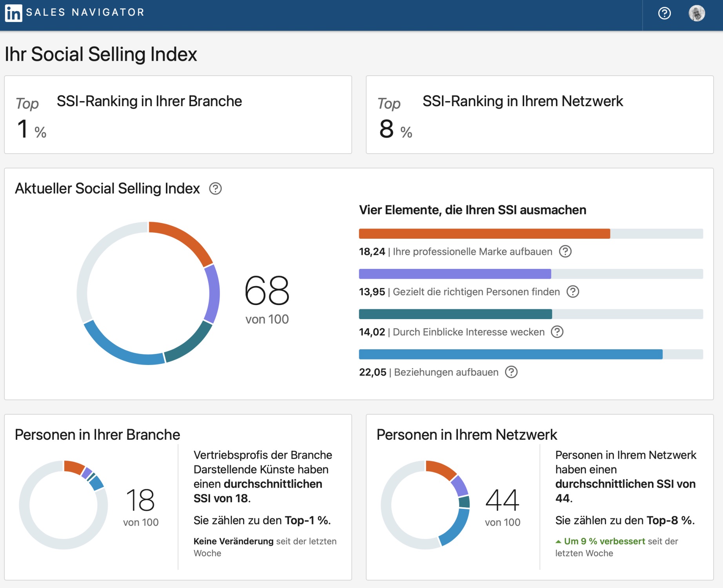Click the 22,05 score value

point(372,372)
